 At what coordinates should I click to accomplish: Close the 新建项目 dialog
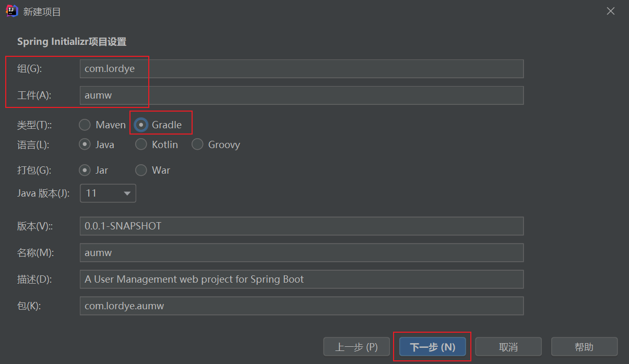pos(610,10)
